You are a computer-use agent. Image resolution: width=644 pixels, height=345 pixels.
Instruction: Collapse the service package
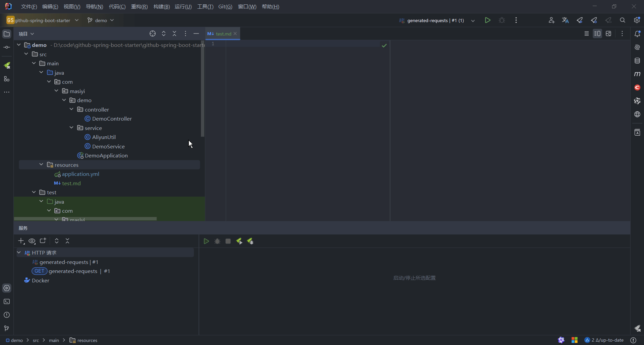tap(71, 128)
